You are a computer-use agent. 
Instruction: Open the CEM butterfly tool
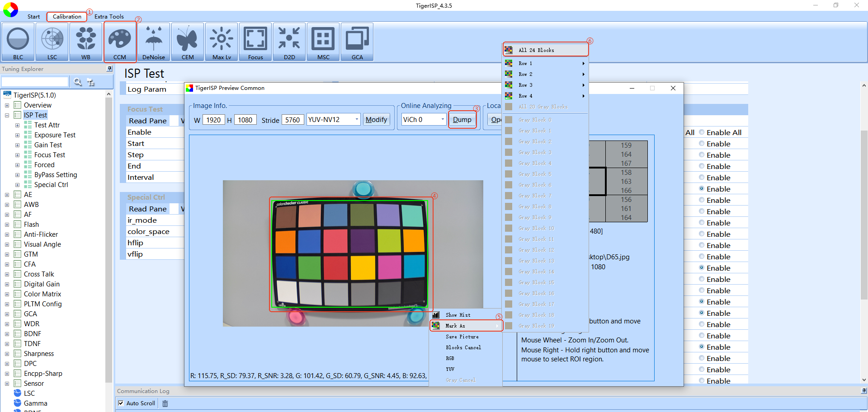pos(188,42)
